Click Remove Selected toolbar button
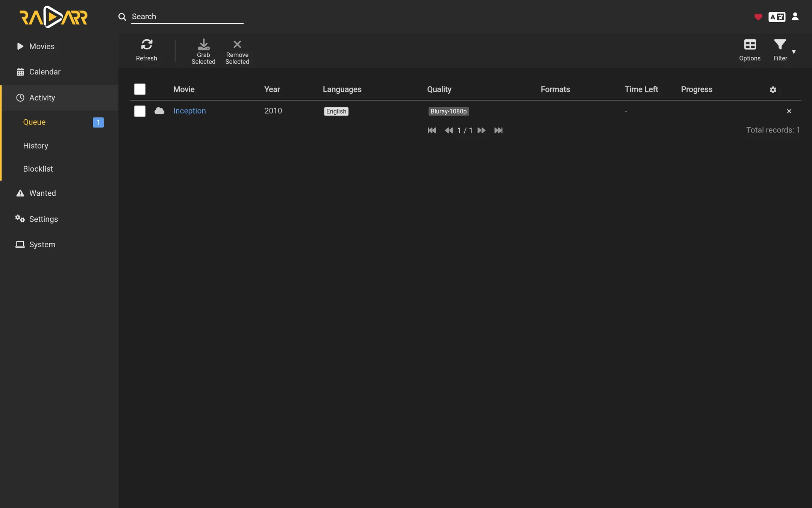Screen dimensions: 812x508 237,52
